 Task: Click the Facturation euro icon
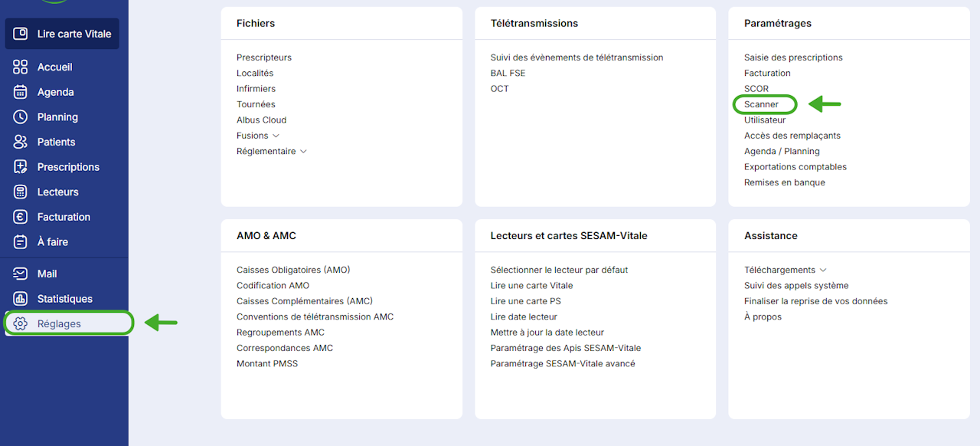coord(21,217)
